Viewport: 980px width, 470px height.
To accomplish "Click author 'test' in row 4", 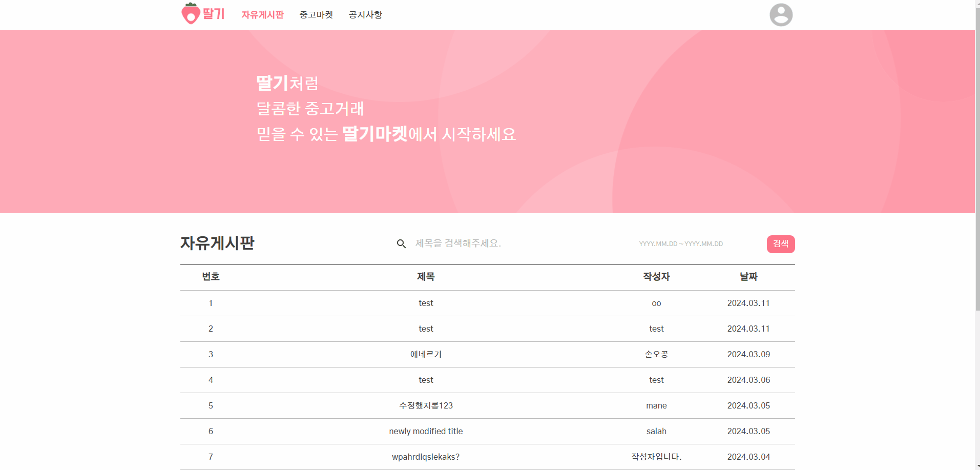I will point(656,380).
